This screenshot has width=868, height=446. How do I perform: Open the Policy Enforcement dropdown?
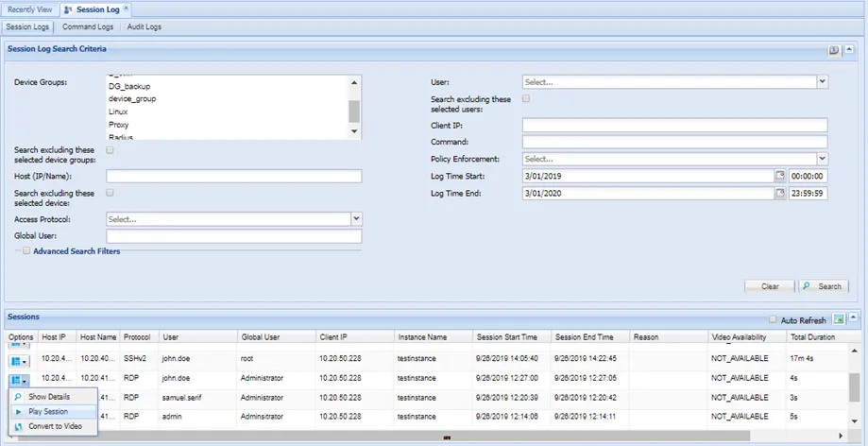(x=823, y=159)
